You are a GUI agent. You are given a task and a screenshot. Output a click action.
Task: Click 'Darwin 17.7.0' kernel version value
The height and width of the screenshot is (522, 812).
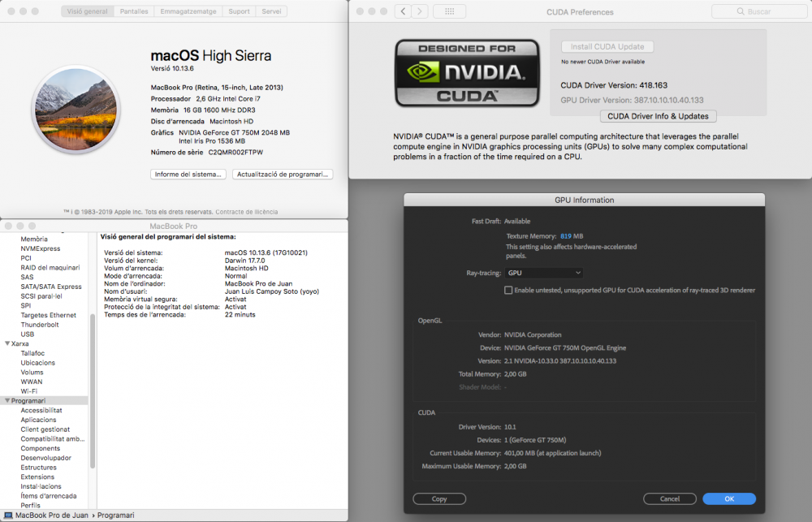[x=244, y=261]
